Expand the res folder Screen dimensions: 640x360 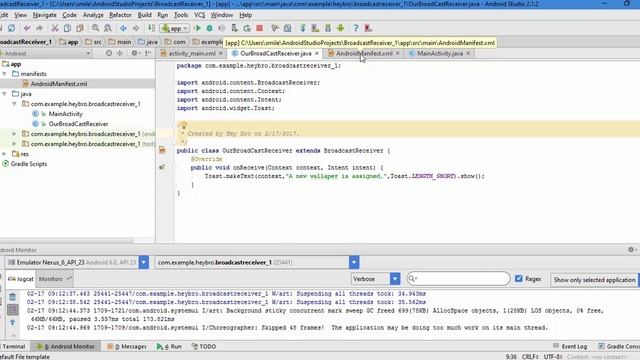tap(4, 154)
